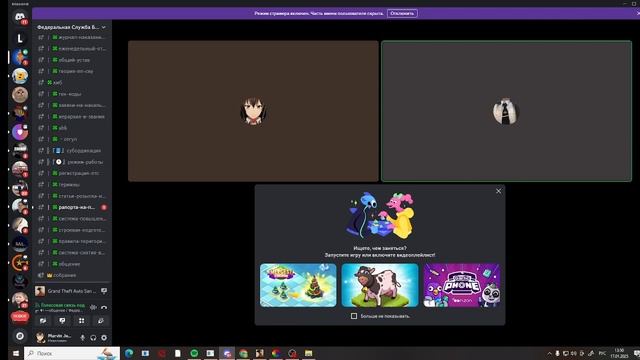Check the Больше не показывать box

[354, 316]
